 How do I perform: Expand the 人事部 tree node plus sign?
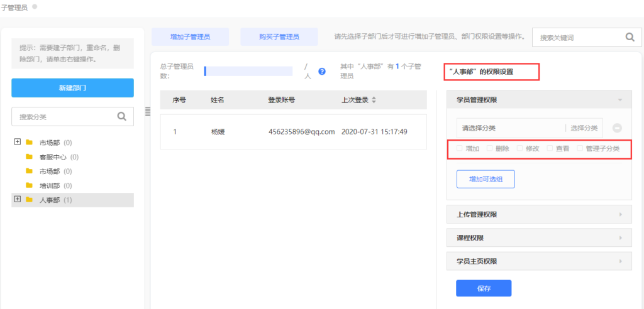(17, 200)
